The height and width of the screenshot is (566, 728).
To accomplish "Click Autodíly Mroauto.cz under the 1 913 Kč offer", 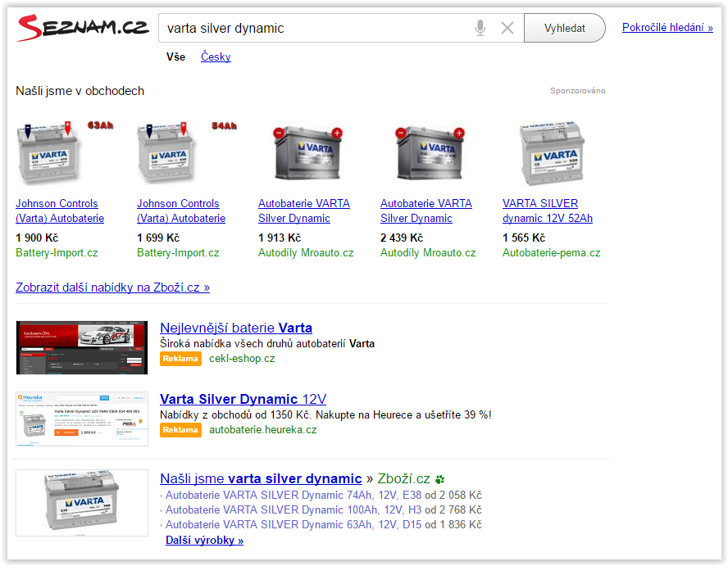I will click(306, 252).
